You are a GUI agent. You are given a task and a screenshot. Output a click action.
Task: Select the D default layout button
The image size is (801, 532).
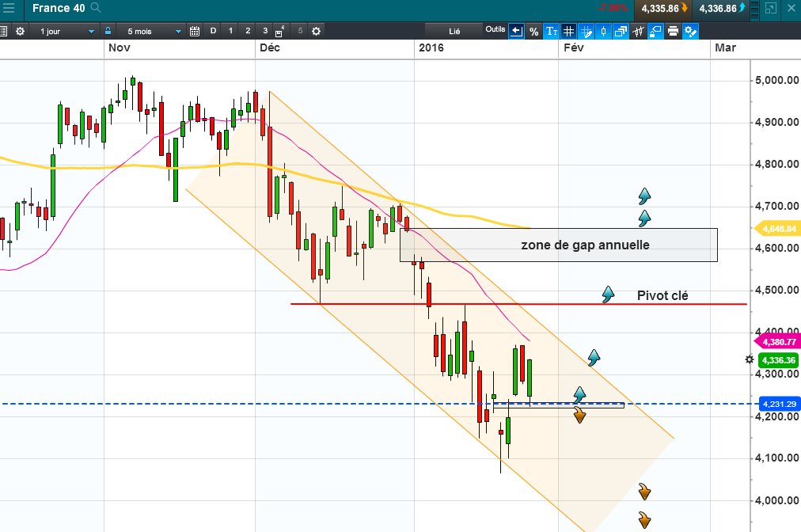[x=213, y=31]
